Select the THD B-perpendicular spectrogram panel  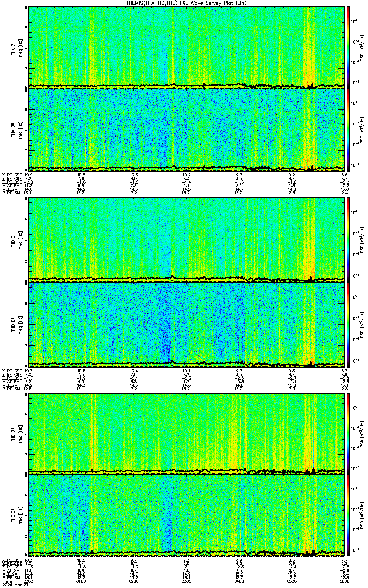tap(185, 240)
